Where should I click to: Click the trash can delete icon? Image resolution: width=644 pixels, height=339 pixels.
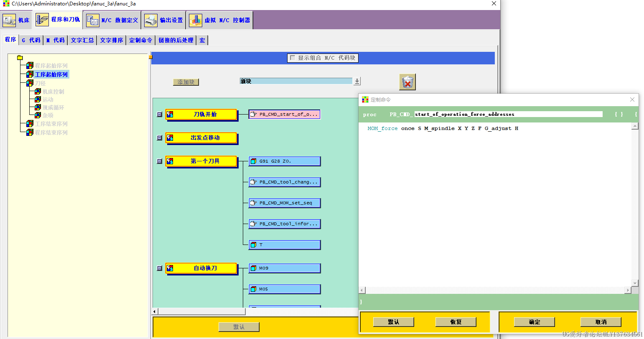click(407, 82)
